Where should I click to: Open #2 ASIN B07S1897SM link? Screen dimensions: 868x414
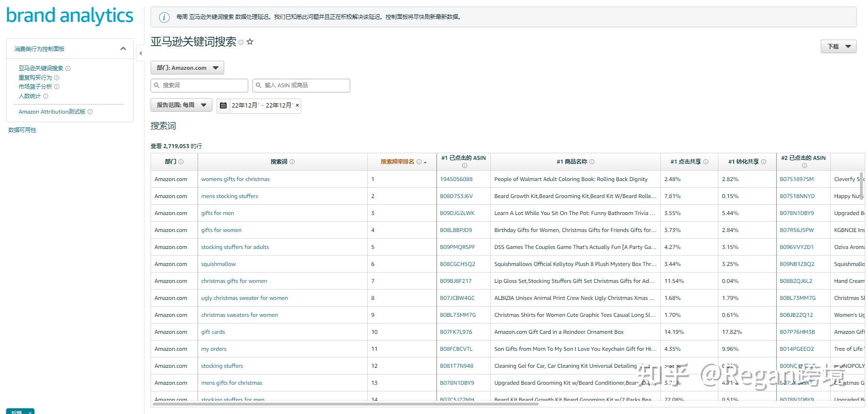[797, 179]
